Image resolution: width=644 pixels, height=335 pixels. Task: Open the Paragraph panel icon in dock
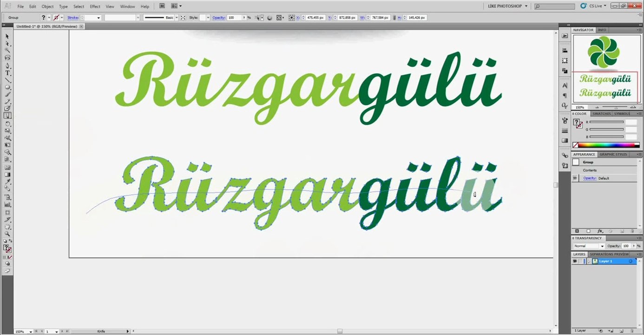point(565,96)
